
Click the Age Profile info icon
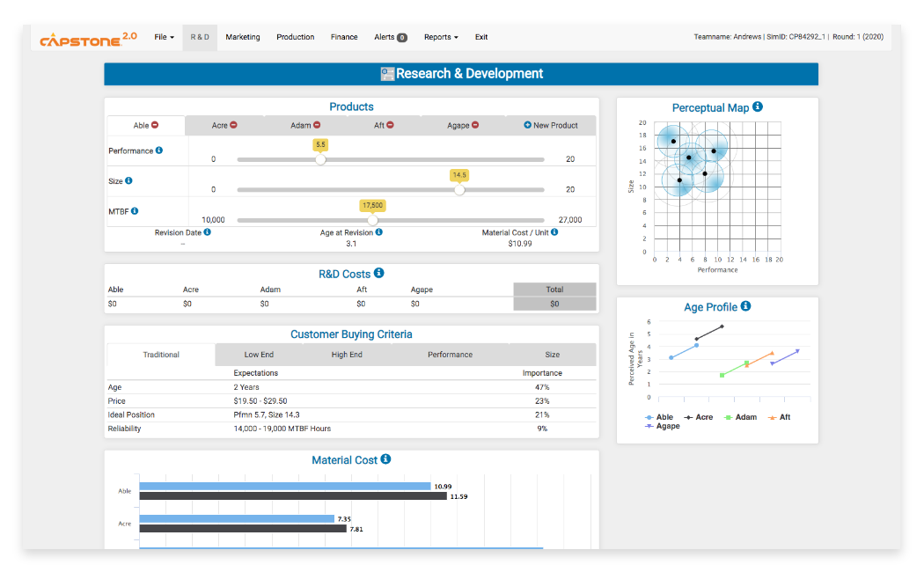tap(746, 306)
